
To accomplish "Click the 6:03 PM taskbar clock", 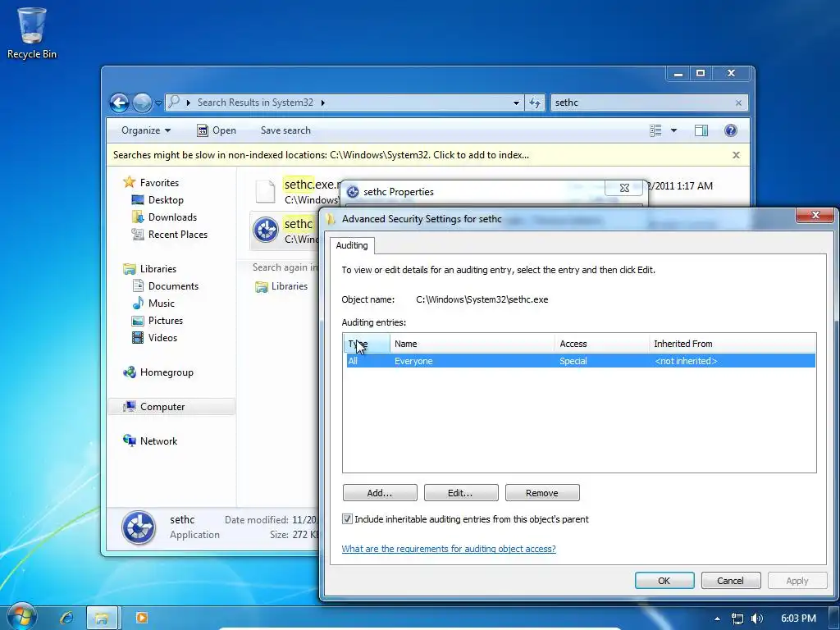I will coord(798,619).
